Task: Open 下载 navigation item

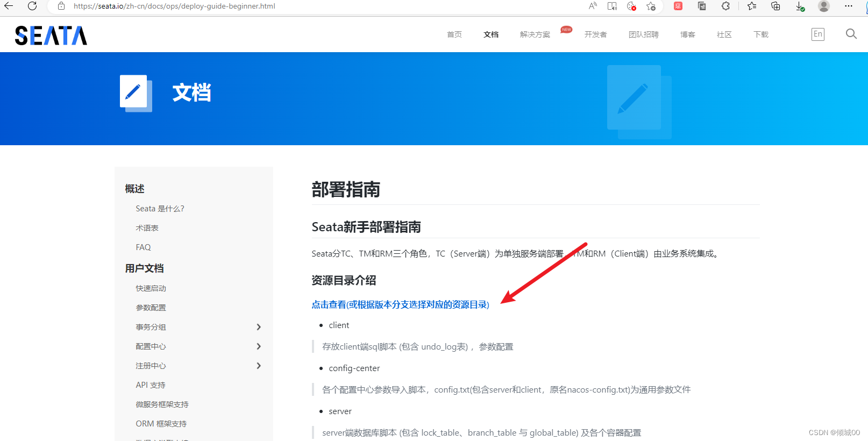Action: (761, 34)
